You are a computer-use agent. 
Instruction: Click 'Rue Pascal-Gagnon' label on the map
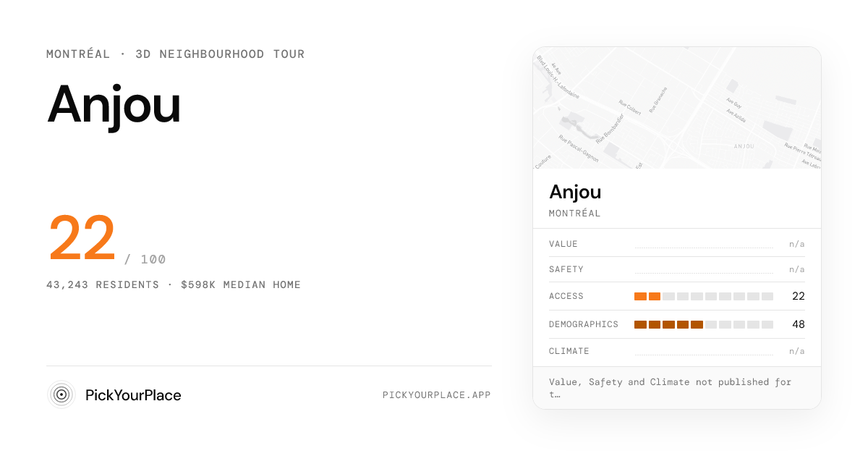click(577, 148)
